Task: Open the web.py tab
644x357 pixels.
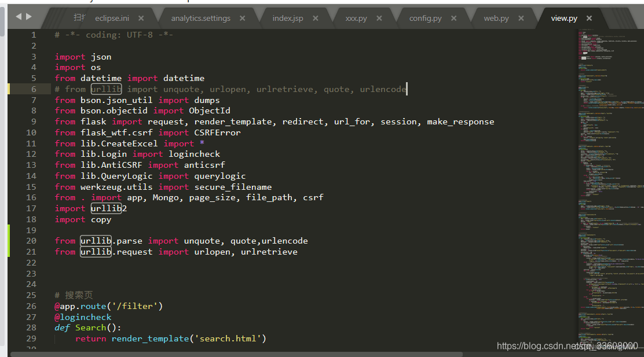Action: tap(496, 18)
